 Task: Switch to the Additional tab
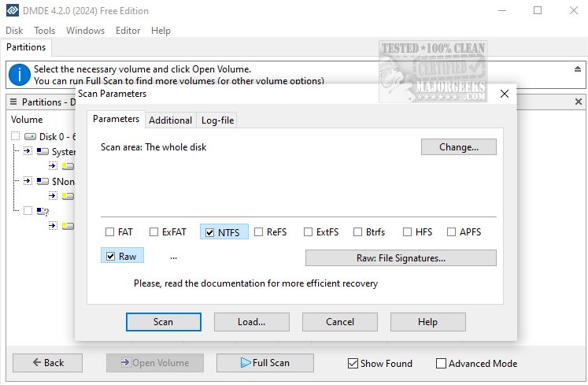coord(170,120)
